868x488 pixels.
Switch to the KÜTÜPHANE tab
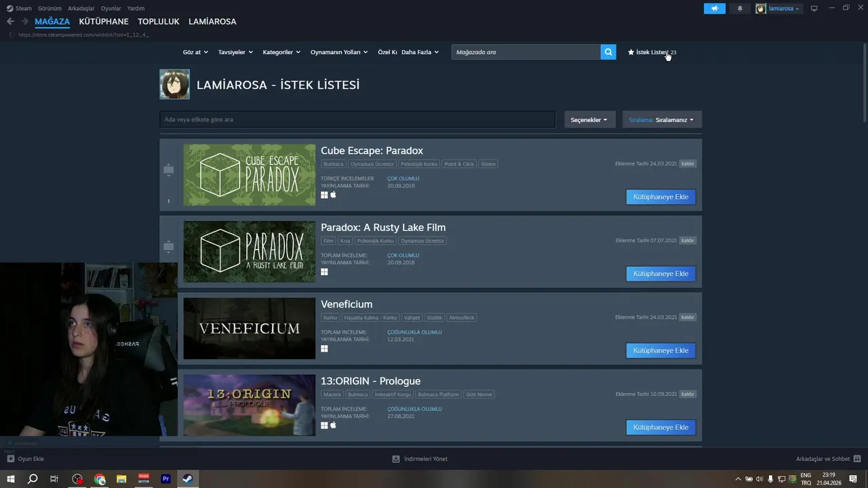point(104,22)
